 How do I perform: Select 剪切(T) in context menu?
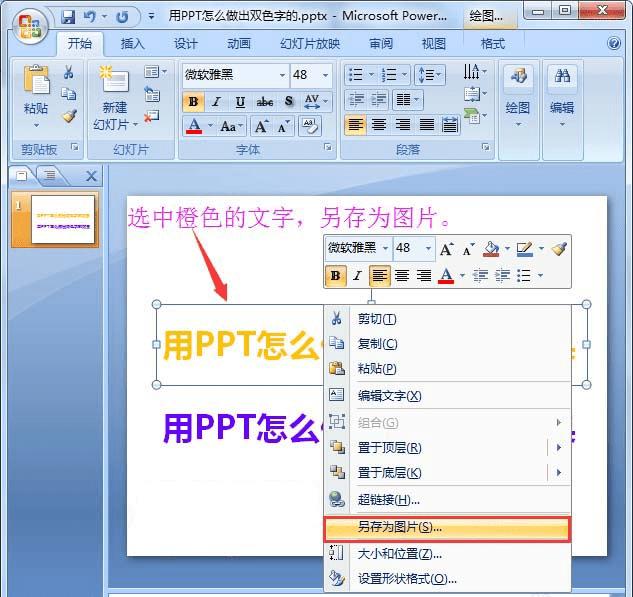447,319
